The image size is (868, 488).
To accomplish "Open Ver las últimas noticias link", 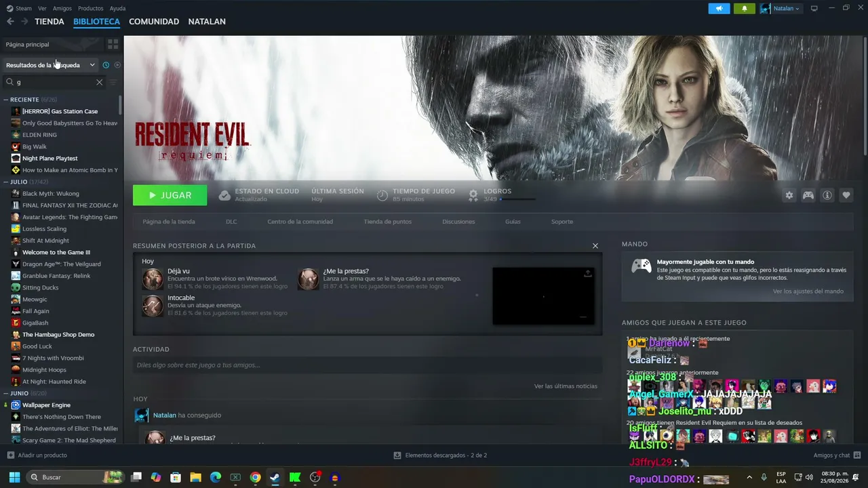I will (x=566, y=386).
